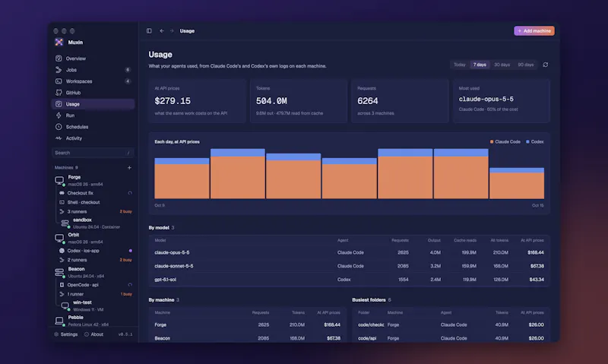Screen dimensions: 608x364
Task: Open Settings at sidebar bottom
Action: pyautogui.click(x=66, y=334)
